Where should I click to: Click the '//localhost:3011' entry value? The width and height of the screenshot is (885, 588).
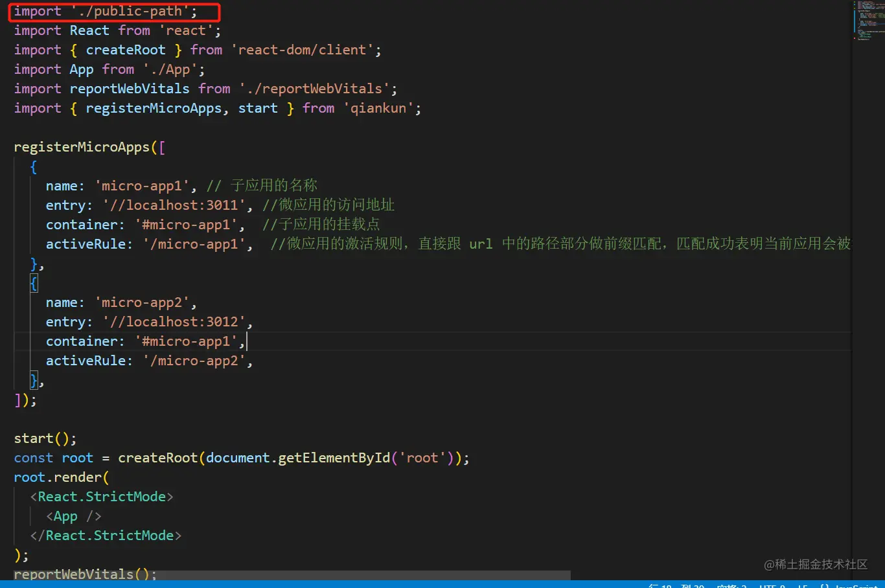(174, 205)
